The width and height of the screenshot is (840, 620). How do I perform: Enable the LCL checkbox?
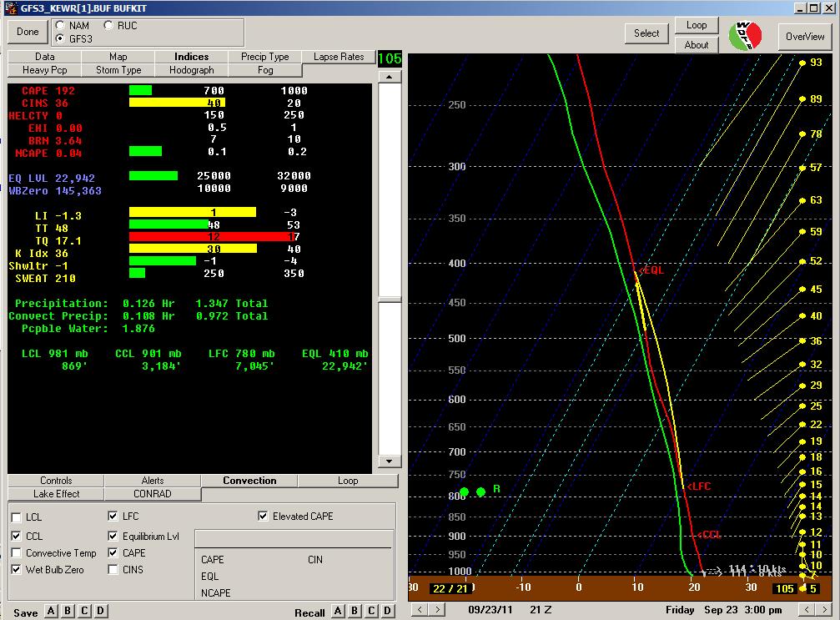point(16,517)
